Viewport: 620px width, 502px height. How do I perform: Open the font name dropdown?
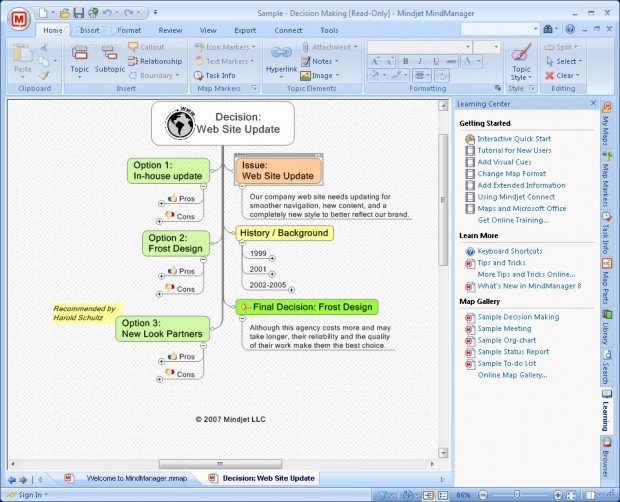[x=468, y=47]
